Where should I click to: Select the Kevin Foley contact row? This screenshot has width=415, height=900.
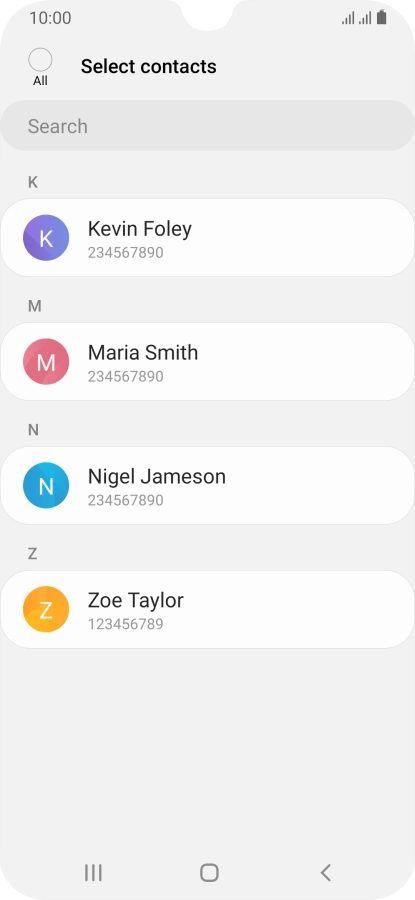pyautogui.click(x=207, y=238)
